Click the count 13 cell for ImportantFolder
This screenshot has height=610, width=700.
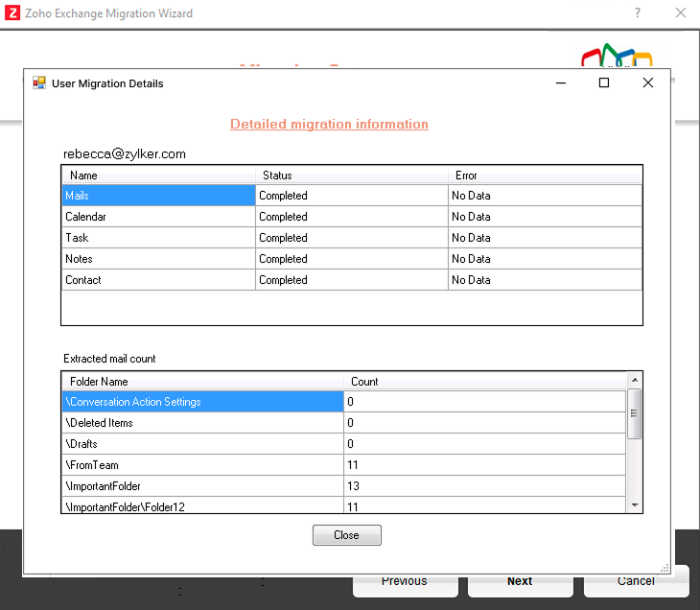[x=485, y=485]
